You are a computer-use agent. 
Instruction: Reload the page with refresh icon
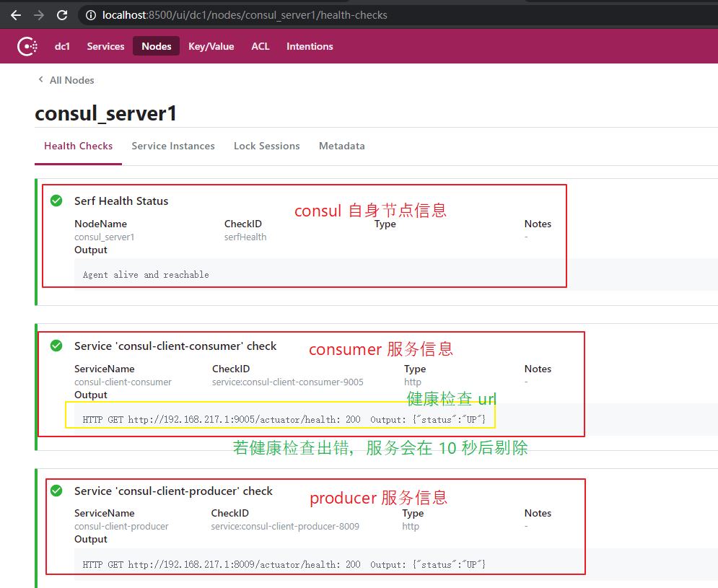(62, 15)
